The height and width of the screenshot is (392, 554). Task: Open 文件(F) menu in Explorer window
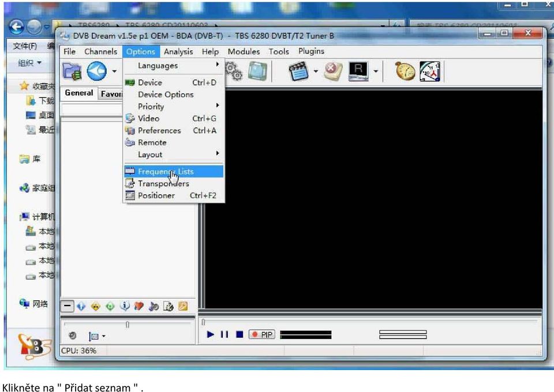pos(24,46)
